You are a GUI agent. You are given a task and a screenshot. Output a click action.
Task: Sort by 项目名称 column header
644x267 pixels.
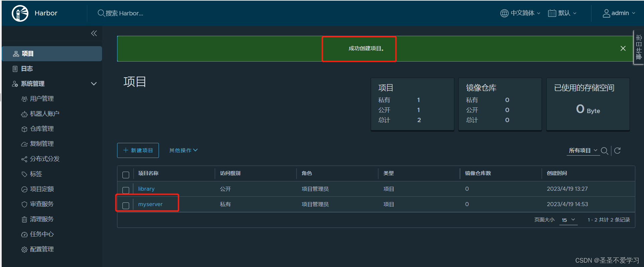pyautogui.click(x=148, y=173)
